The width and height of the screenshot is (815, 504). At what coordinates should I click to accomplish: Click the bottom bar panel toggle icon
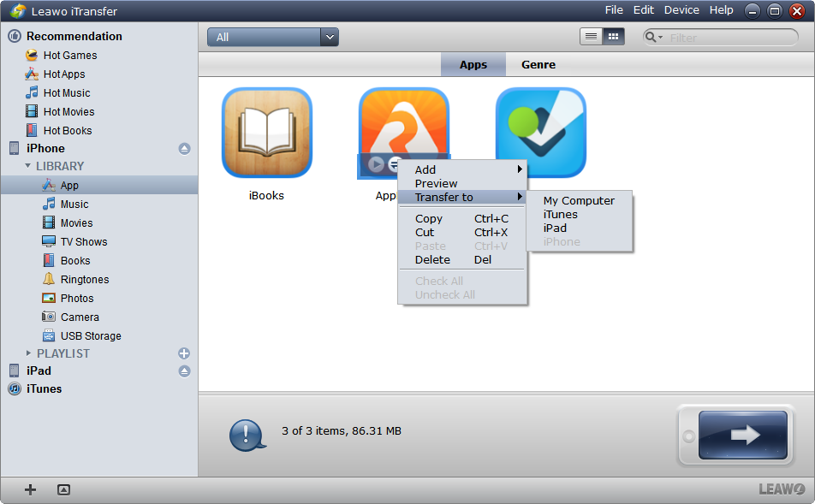63,489
